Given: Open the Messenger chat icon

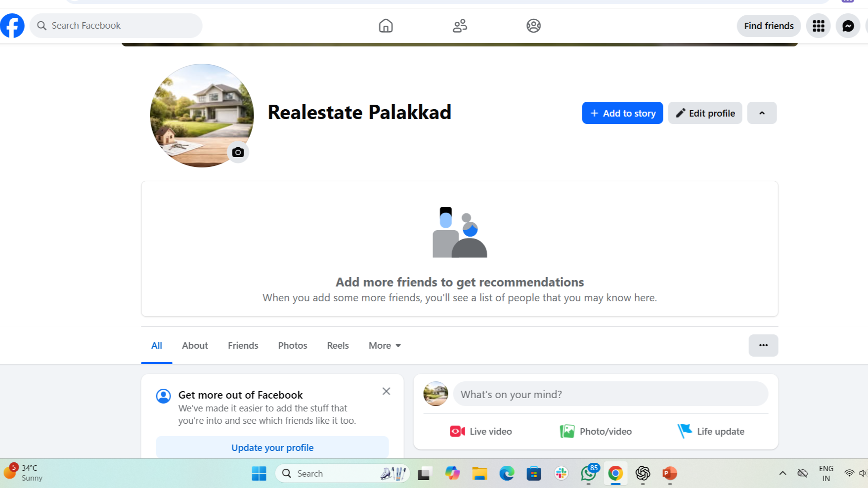Looking at the screenshot, I should (x=848, y=26).
